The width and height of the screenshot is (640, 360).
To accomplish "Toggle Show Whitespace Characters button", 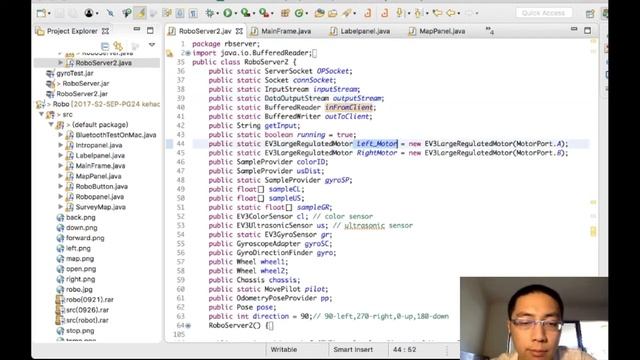I will pos(193,13).
